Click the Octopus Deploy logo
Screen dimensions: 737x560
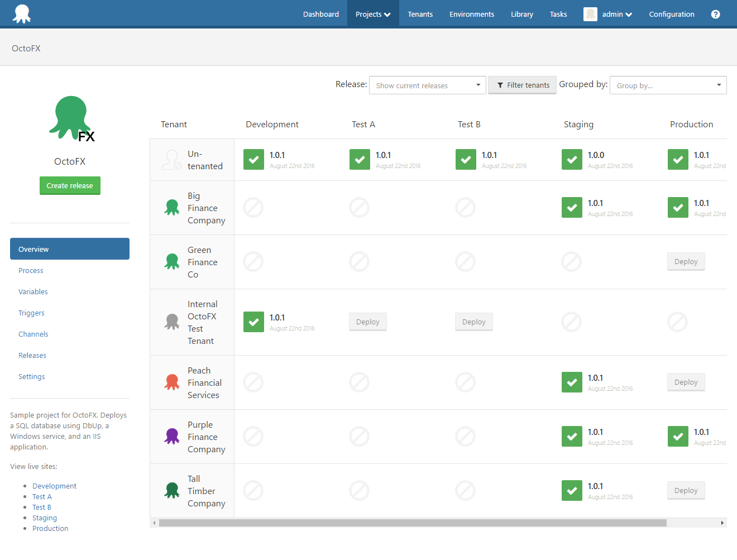(x=22, y=12)
